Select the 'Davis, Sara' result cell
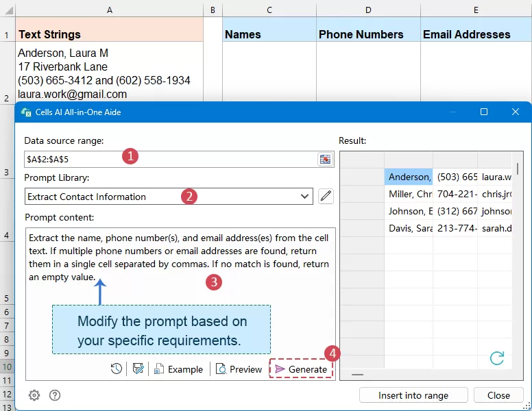Viewport: 532px width, 411px height. pyautogui.click(x=409, y=228)
